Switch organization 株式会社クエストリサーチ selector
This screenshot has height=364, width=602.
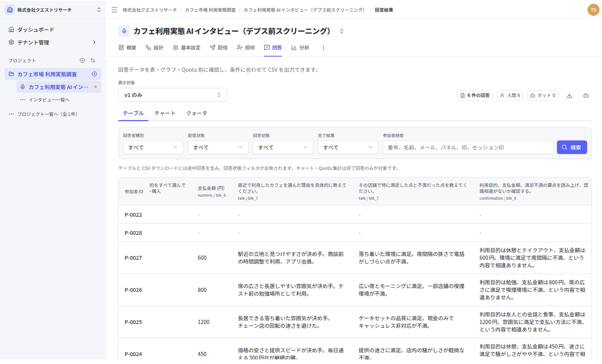tap(53, 10)
